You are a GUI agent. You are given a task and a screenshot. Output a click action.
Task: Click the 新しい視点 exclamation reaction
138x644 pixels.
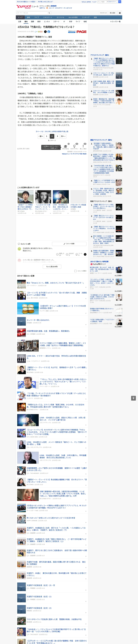coord(83,147)
